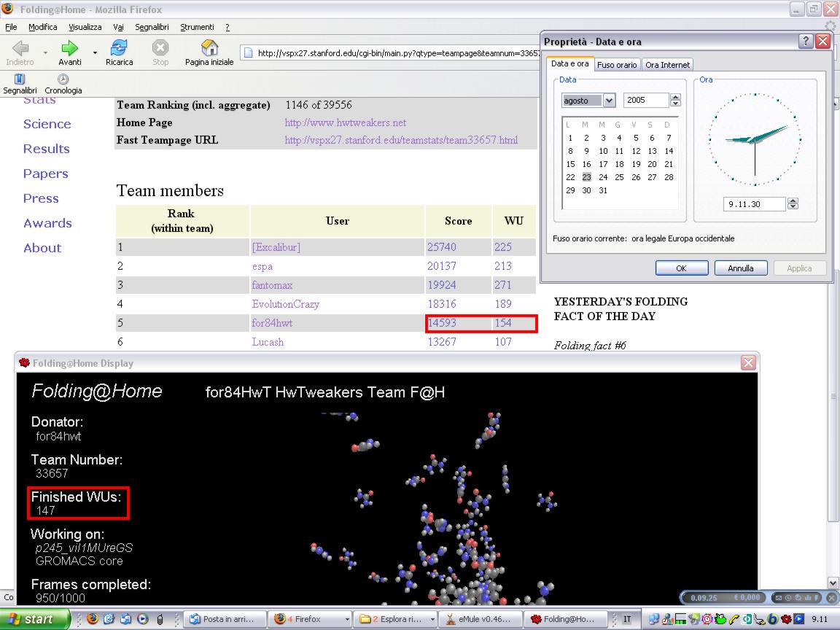Click the Stop loading icon
Screen dimensions: 840x630
click(x=160, y=47)
